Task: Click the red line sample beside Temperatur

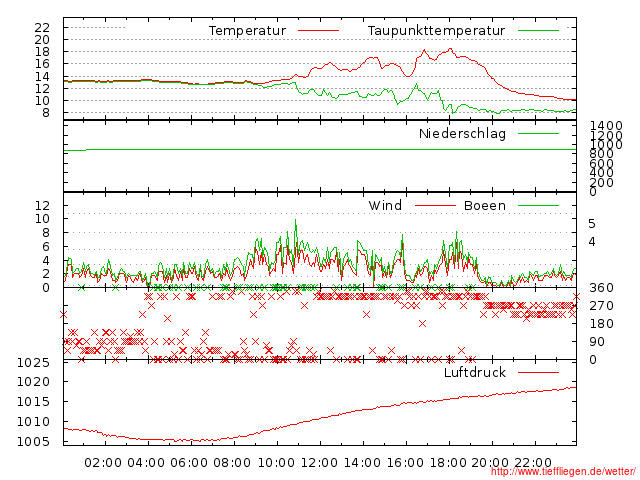Action: (318, 31)
